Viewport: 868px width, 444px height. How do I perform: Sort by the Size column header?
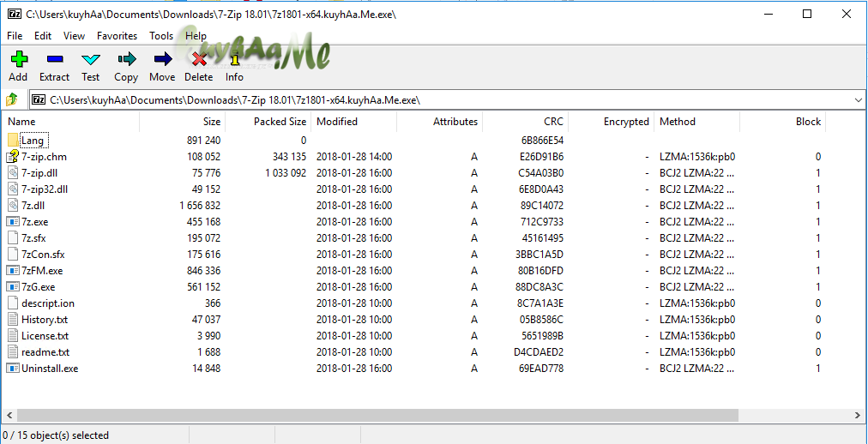click(182, 122)
